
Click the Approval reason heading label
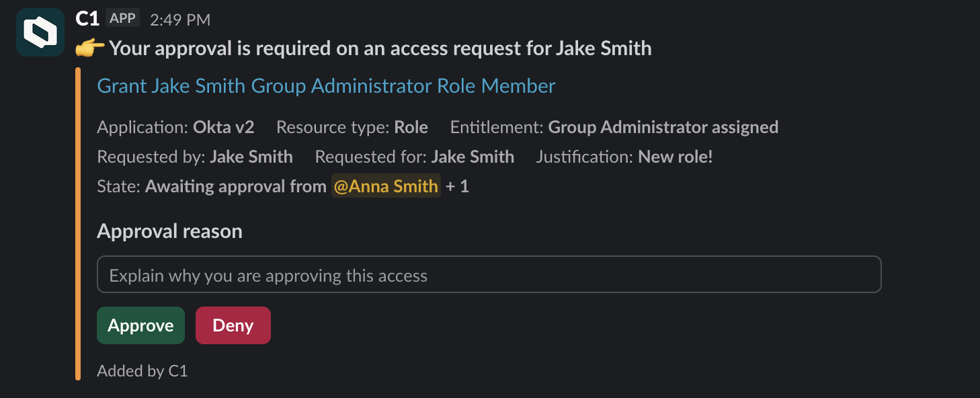click(169, 231)
